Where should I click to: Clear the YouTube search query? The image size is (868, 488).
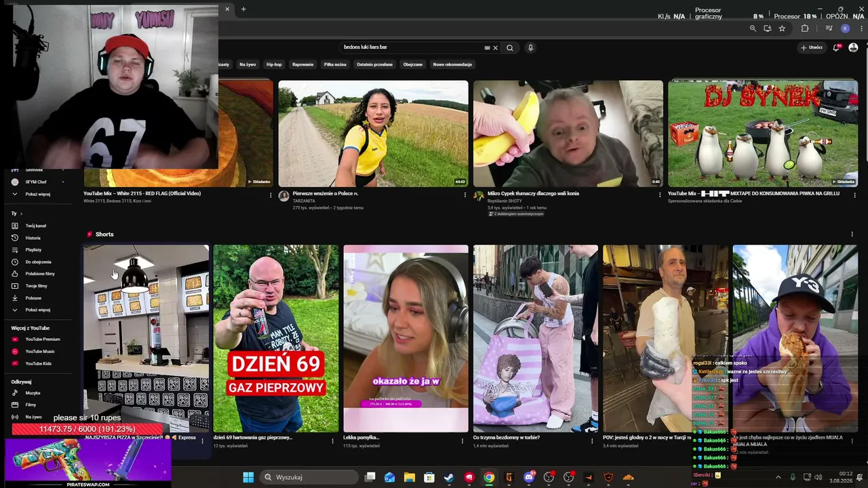click(495, 47)
